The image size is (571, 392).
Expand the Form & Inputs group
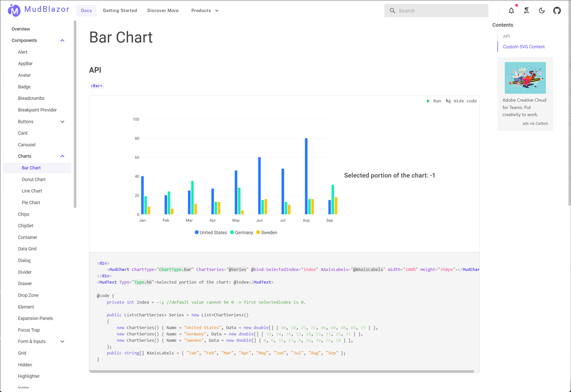pos(62,342)
